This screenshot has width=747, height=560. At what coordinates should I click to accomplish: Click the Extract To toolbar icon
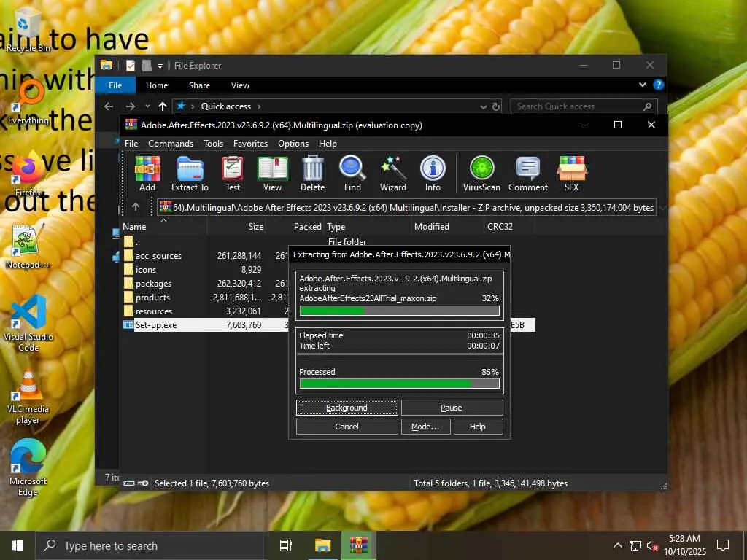point(190,174)
